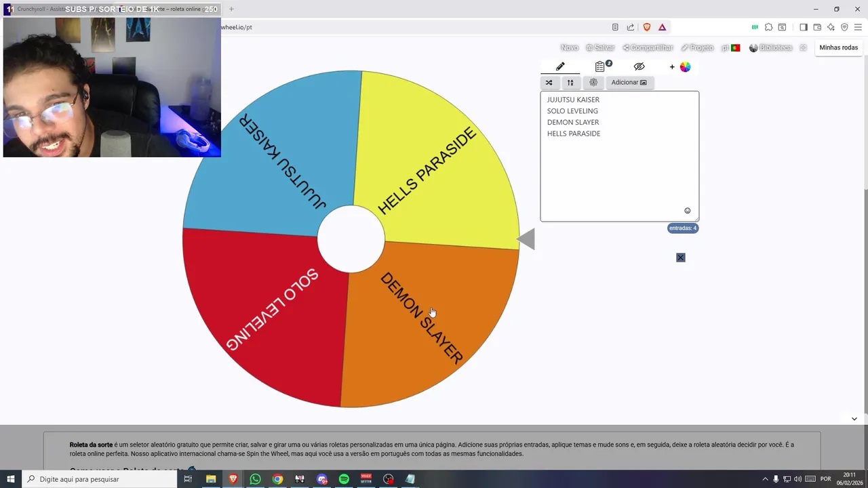The width and height of the screenshot is (868, 488).
Task: Switch to the pencil edit entries tab
Action: point(560,66)
